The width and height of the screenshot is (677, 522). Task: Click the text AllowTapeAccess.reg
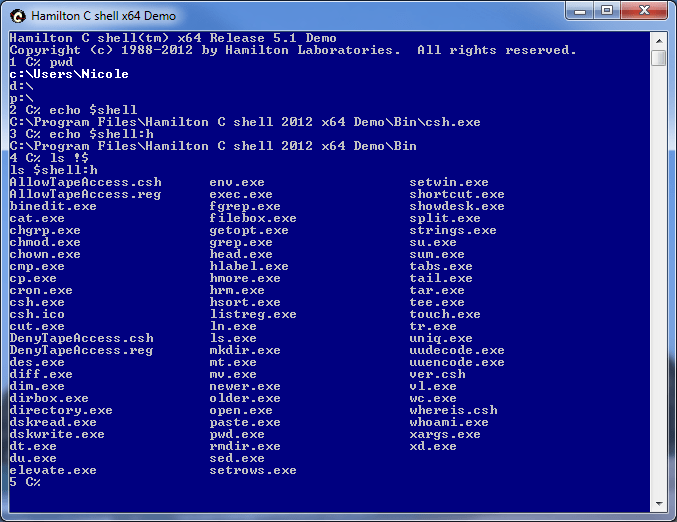[x=85, y=195]
